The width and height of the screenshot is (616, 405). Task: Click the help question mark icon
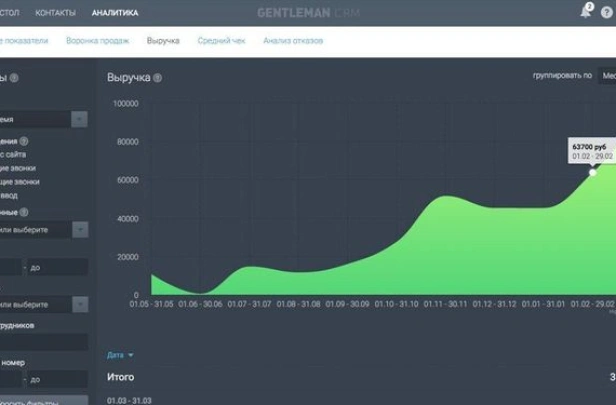point(606,13)
